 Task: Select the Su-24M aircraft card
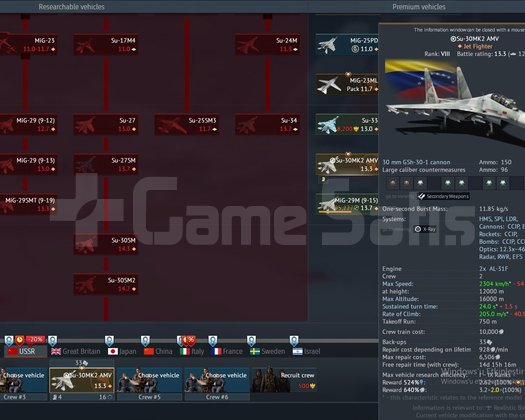click(x=268, y=44)
